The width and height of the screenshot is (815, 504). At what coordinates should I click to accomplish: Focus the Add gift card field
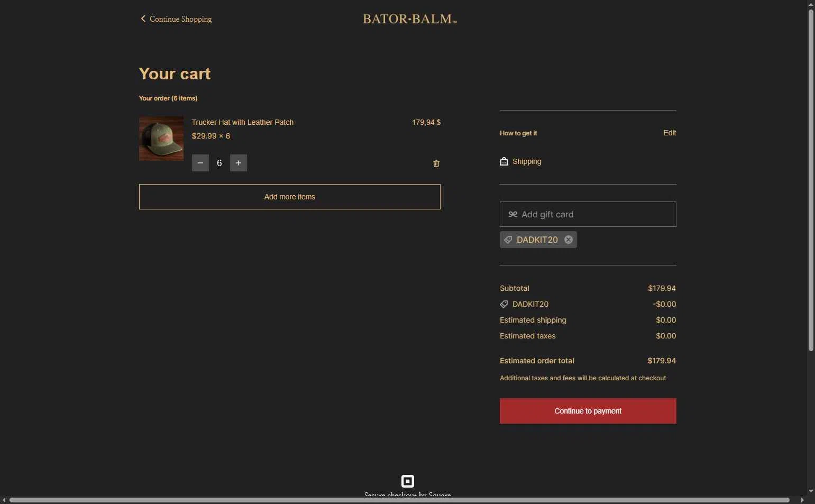tap(588, 214)
